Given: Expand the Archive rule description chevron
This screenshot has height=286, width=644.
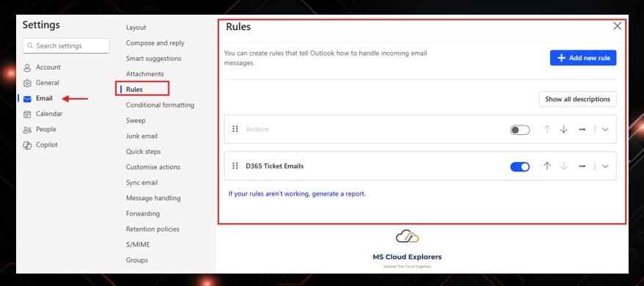Looking at the screenshot, I should click(605, 130).
